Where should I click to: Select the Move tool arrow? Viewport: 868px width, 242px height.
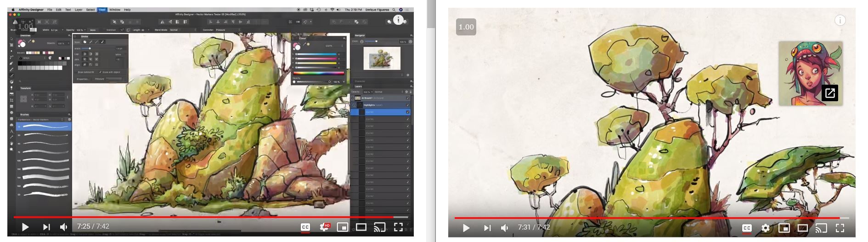coord(12,39)
